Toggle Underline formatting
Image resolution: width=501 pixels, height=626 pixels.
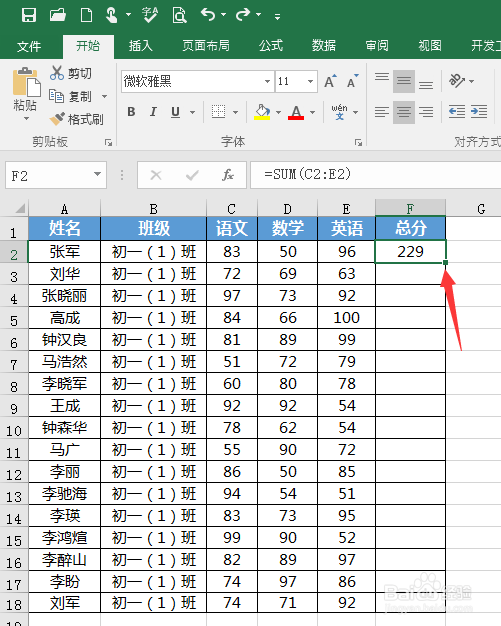pos(175,112)
